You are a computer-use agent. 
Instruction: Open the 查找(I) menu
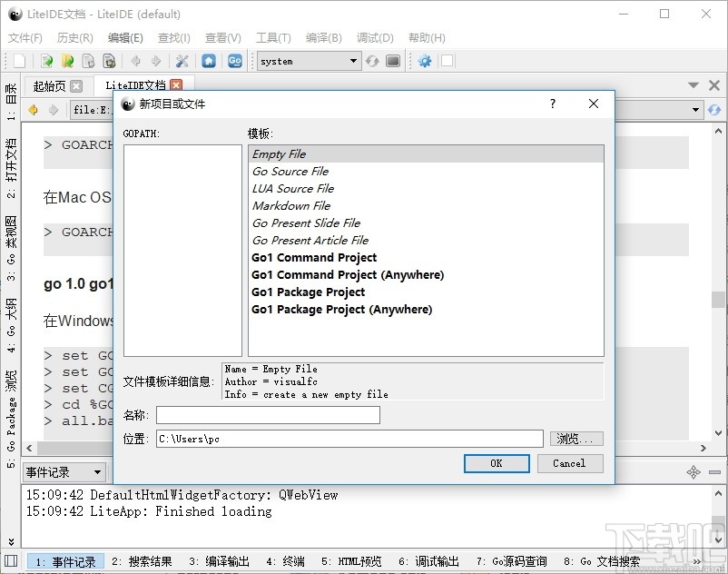click(x=174, y=37)
